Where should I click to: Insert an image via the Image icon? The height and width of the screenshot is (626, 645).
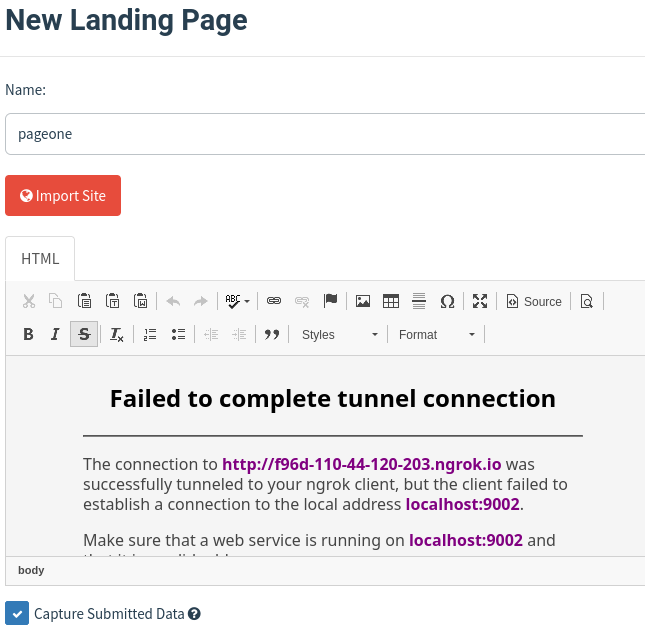[x=363, y=301]
